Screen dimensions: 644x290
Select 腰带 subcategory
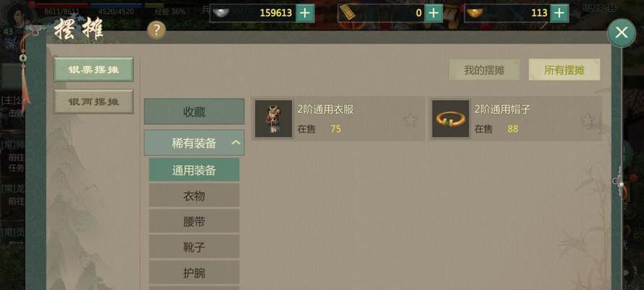pos(194,221)
